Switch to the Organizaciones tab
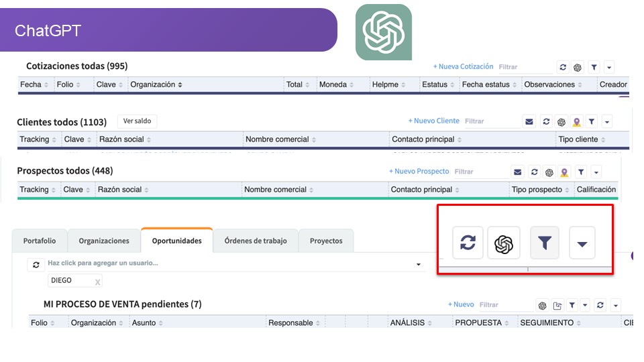 click(x=104, y=241)
